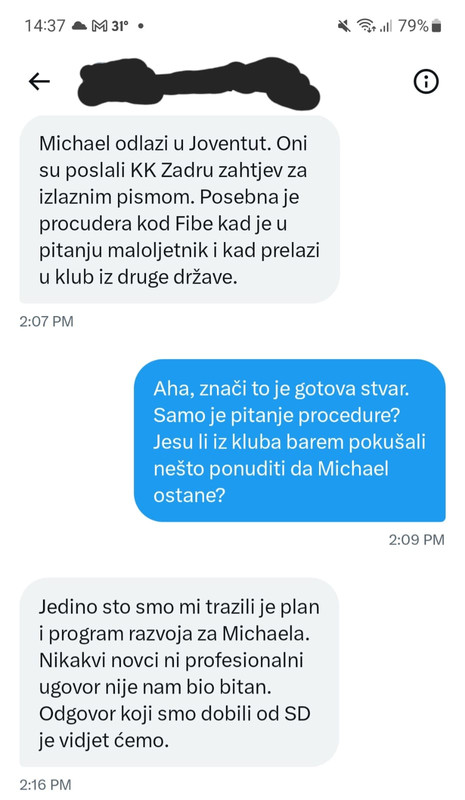This screenshot has width=465, height=800.
Task: Tap the Gmail notification icon in status bar
Action: [x=99, y=26]
